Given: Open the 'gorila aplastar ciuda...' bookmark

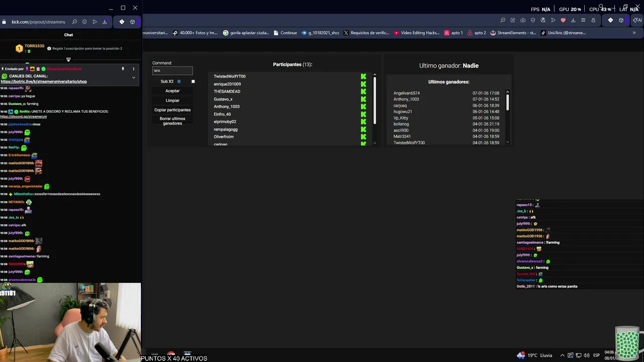Looking at the screenshot, I should (x=246, y=33).
